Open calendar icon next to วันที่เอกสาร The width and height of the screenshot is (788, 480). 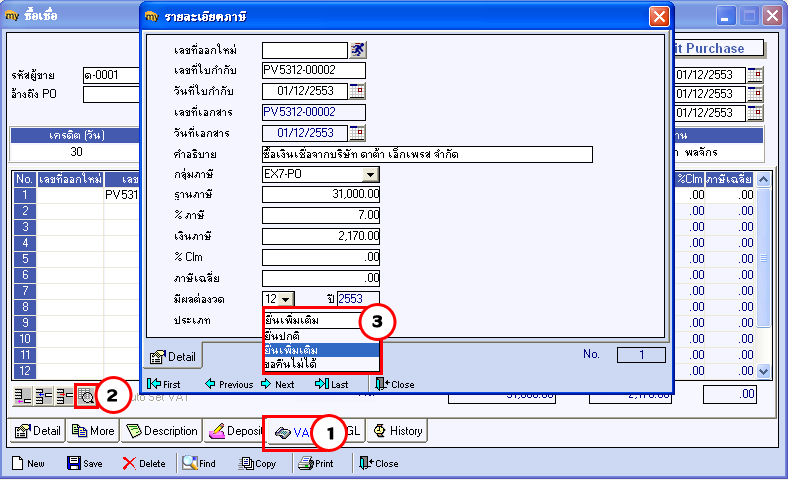(x=357, y=133)
